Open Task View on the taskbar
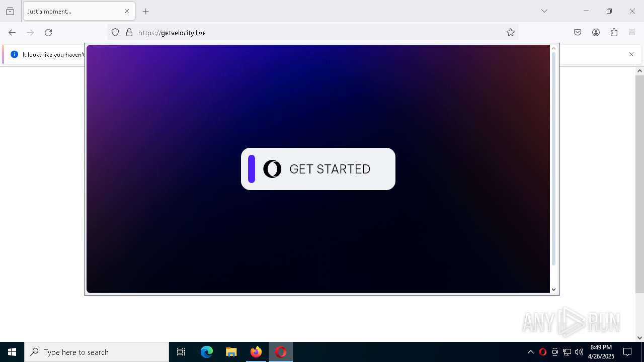This screenshot has height=362, width=644. (181, 352)
